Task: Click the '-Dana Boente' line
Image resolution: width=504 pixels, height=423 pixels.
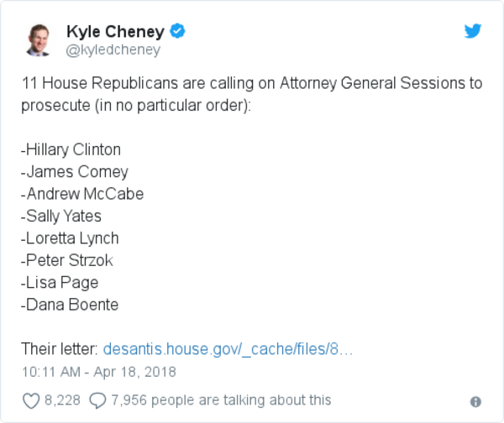Action: 70,304
